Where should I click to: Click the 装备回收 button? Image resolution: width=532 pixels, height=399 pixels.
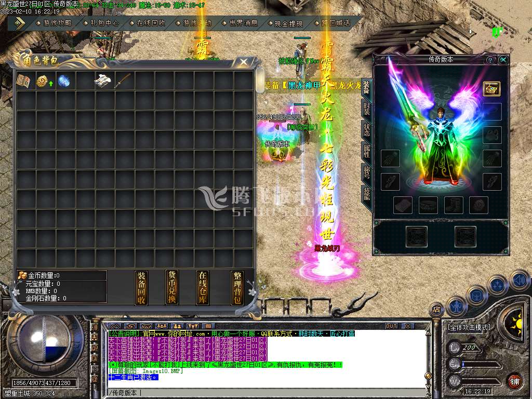(141, 288)
